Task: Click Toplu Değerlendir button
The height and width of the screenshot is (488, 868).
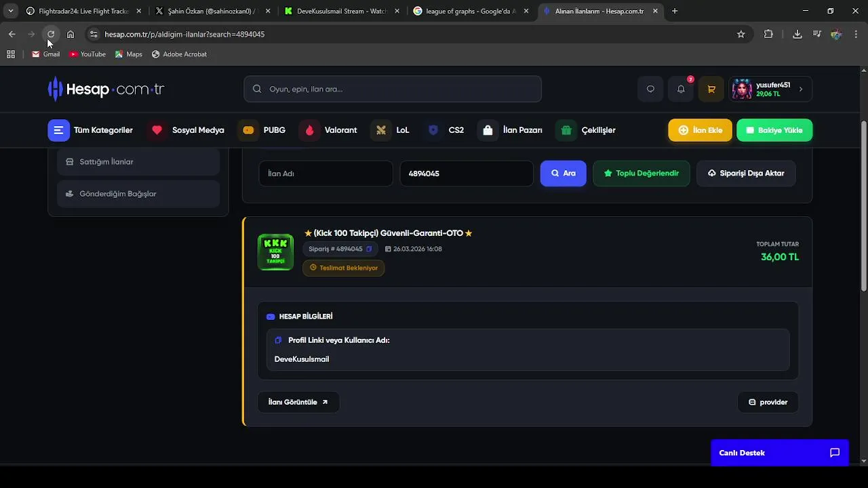Action: coord(641,174)
